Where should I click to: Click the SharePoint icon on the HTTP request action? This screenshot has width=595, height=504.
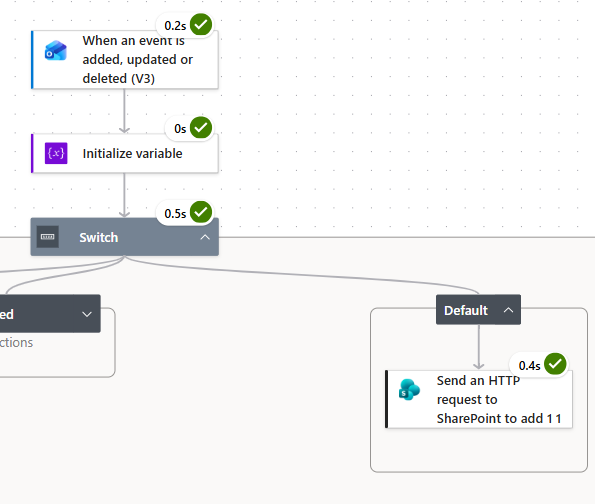[x=409, y=389]
